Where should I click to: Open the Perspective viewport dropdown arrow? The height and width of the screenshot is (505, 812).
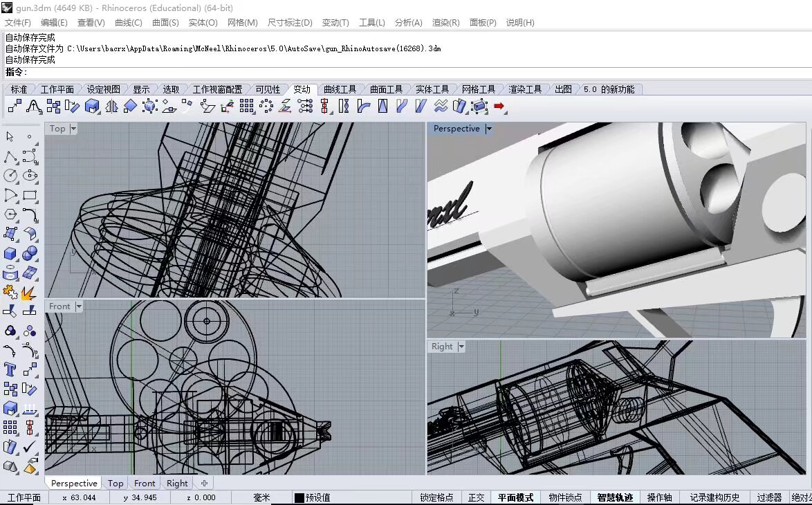[488, 129]
